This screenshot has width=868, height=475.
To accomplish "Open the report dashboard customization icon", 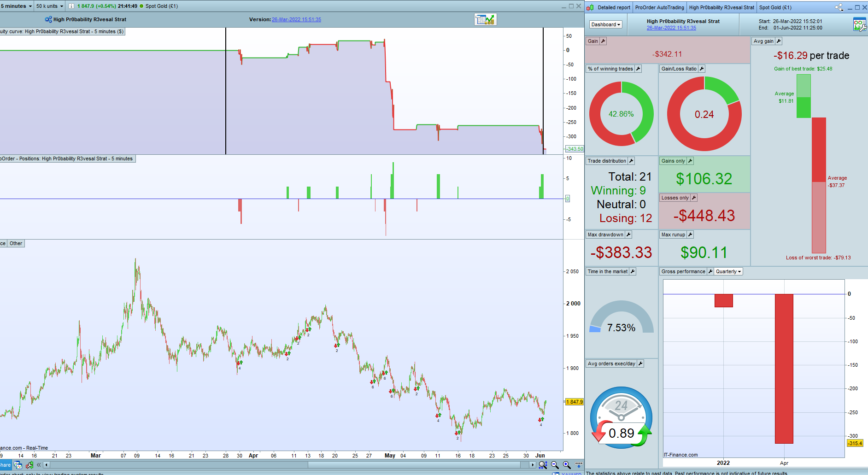I will coord(859,24).
